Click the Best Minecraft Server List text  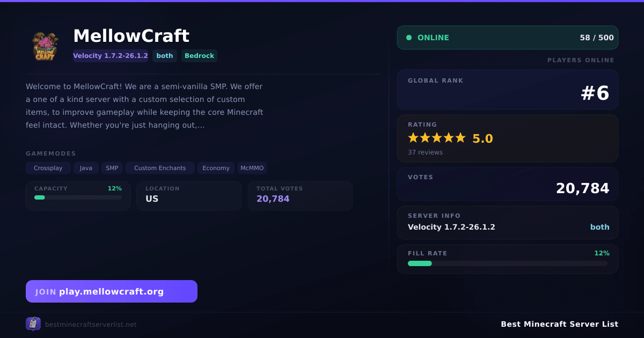pyautogui.click(x=559, y=324)
